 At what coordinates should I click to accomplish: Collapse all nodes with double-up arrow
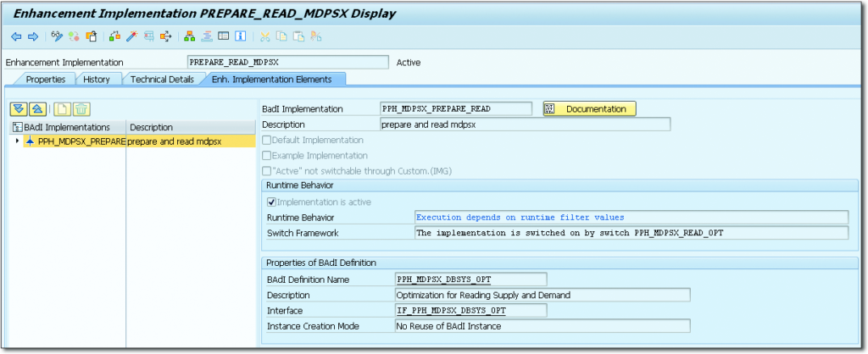pyautogui.click(x=36, y=109)
